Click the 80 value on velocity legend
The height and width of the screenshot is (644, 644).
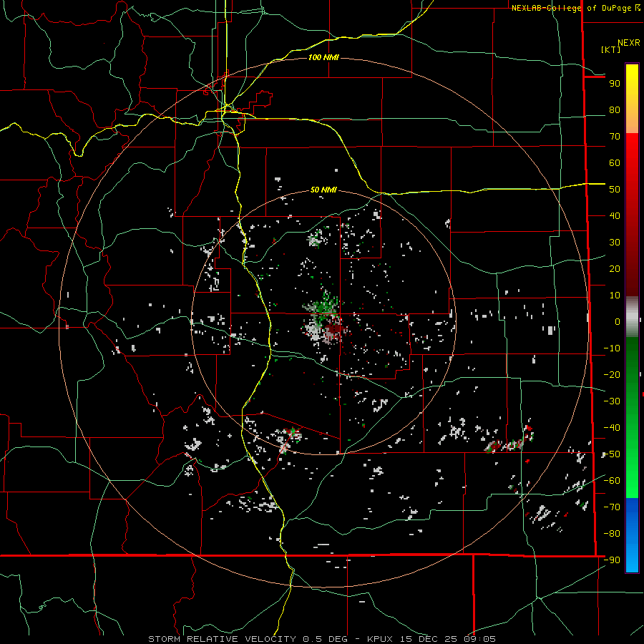[615, 109]
